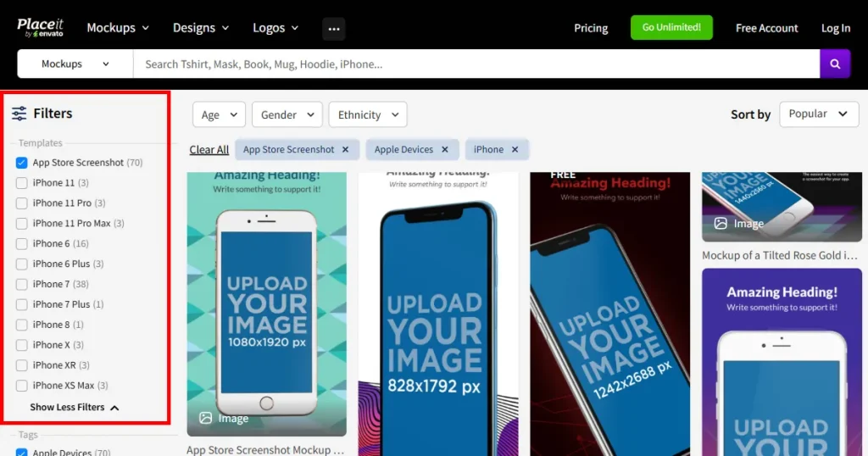This screenshot has width=868, height=456.
Task: Open the Logos navigation menu
Action: (275, 28)
